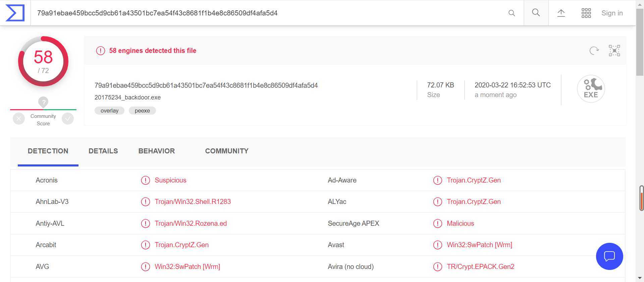This screenshot has width=644, height=282.
Task: Click the '2020-03-22 16:52:53 UTC' timestamp
Action: (513, 85)
